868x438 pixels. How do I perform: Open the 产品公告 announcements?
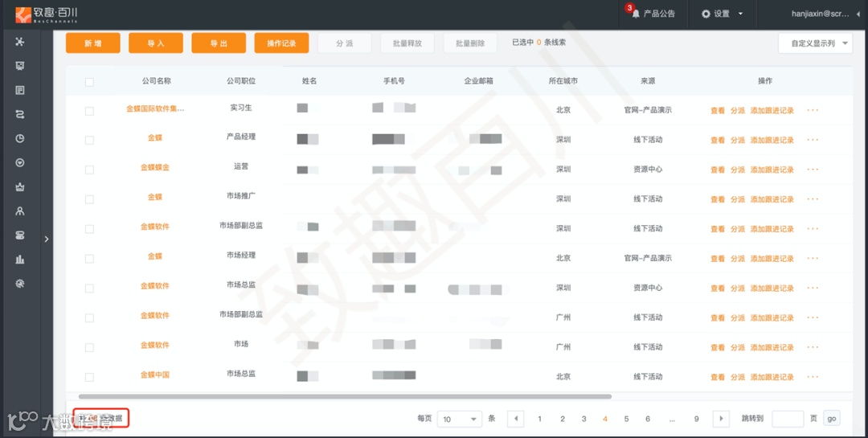point(659,14)
